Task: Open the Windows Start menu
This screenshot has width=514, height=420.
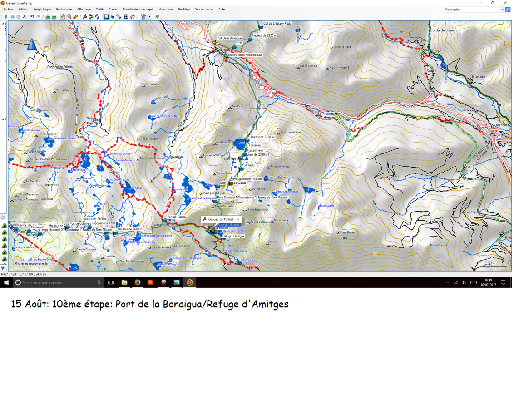Action: [x=6, y=282]
